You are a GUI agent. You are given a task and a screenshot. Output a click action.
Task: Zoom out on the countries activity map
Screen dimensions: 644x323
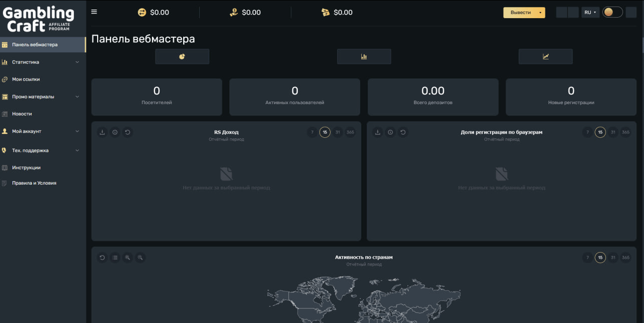pos(140,258)
